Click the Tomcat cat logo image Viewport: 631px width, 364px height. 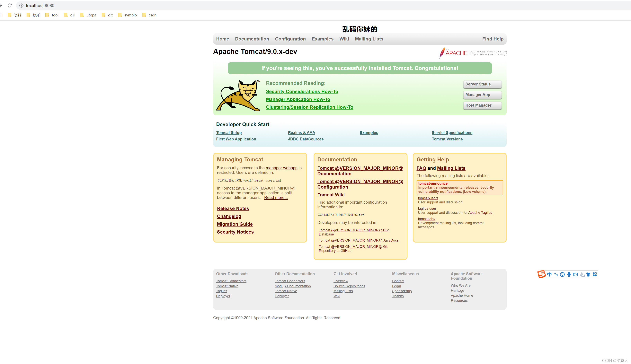(x=238, y=95)
